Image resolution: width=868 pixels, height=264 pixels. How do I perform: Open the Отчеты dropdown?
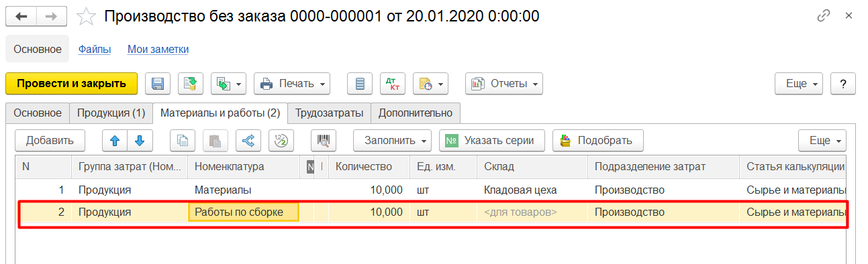click(x=504, y=84)
